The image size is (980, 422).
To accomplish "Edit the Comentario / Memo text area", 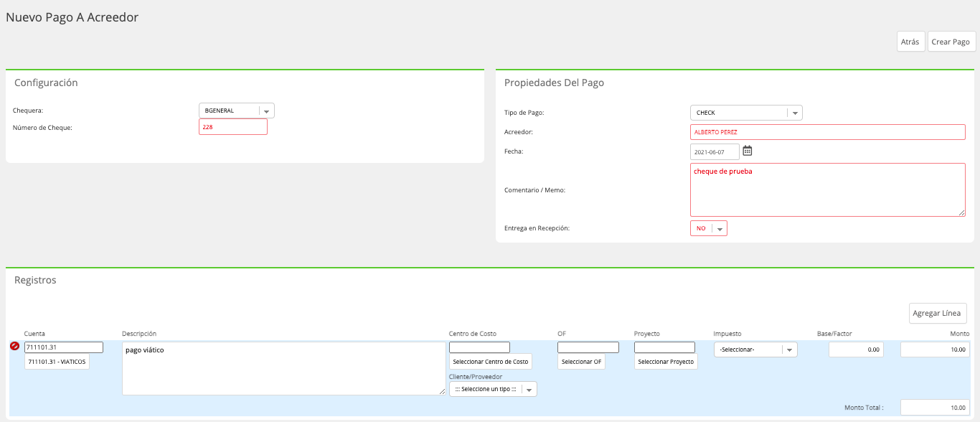I will point(828,189).
